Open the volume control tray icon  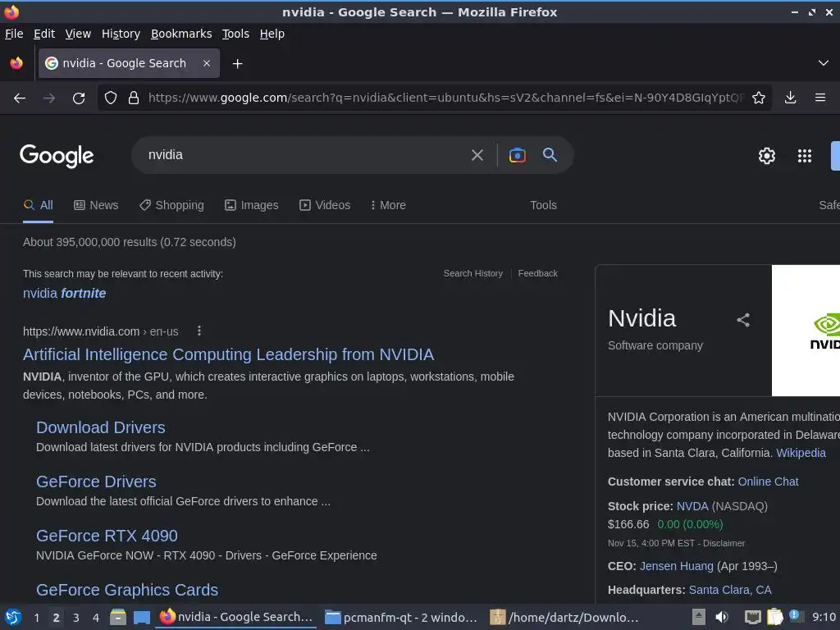[722, 617]
